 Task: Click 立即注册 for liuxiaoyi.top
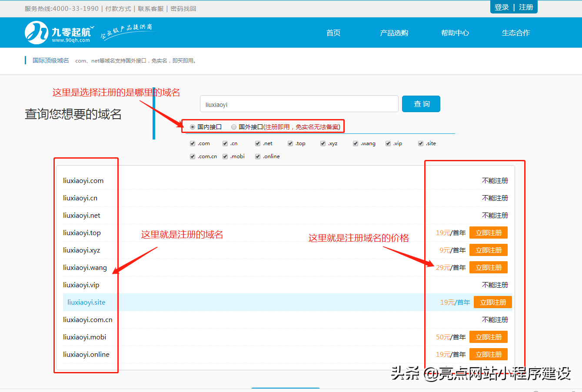point(489,233)
